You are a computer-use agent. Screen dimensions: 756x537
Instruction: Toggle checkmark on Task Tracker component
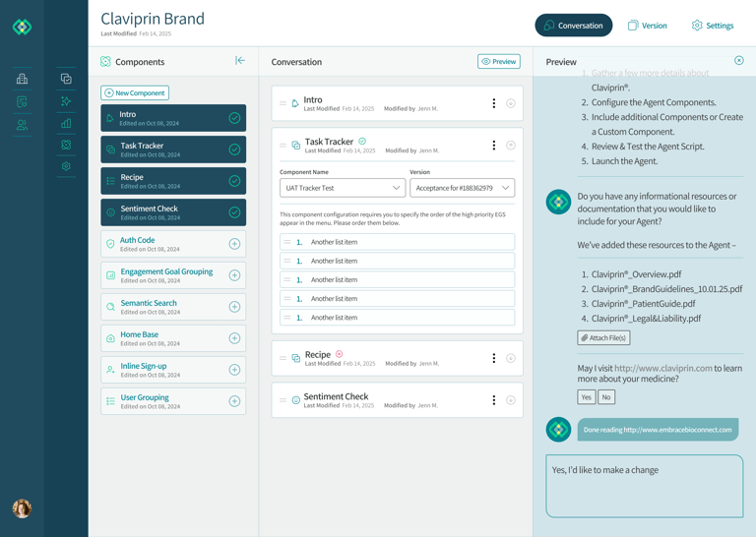point(234,149)
